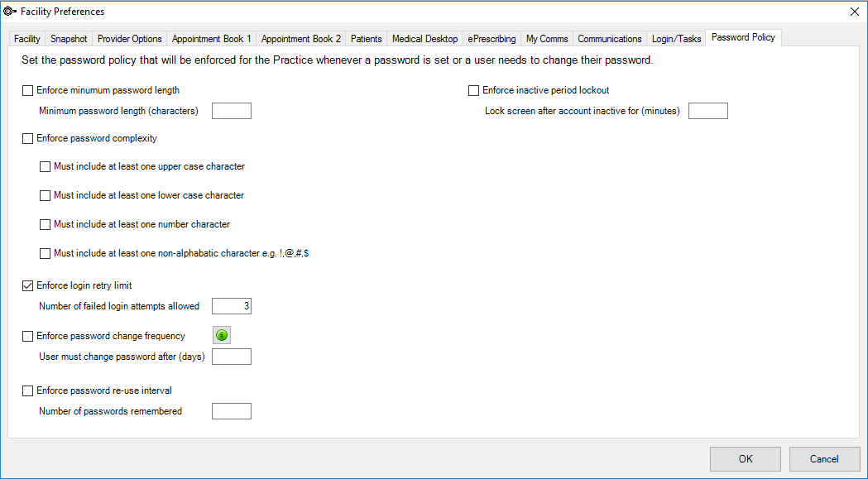Click the 'Lock screen after account inactive for' label

(x=583, y=111)
